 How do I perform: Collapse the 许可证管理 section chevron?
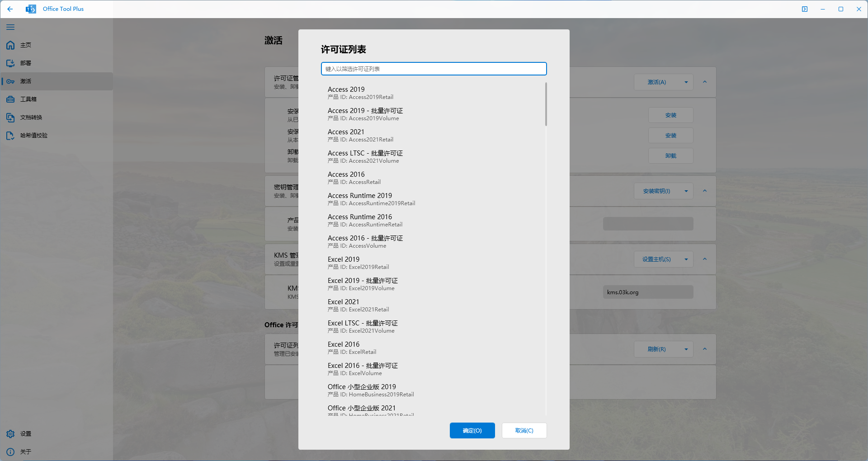click(705, 82)
